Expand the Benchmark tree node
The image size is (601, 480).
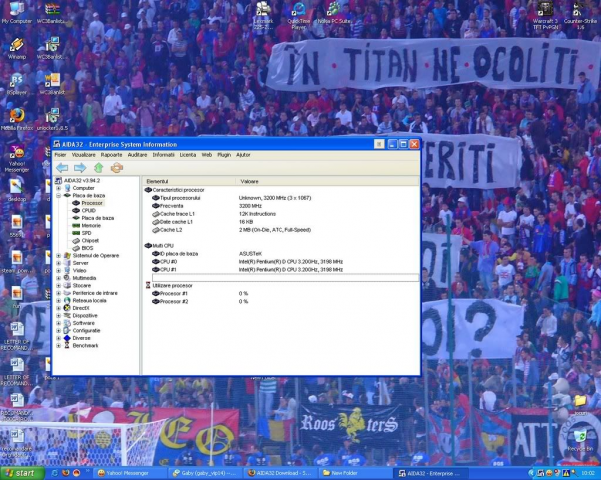59,346
